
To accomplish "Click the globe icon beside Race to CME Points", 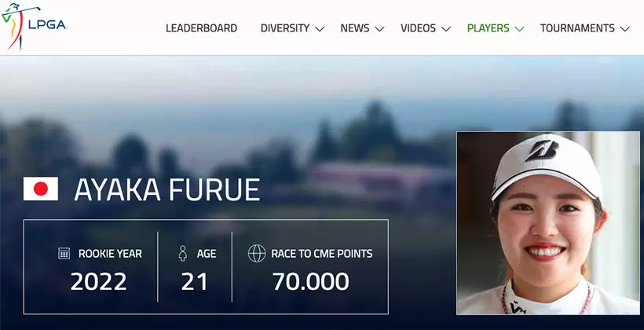I will coord(256,254).
